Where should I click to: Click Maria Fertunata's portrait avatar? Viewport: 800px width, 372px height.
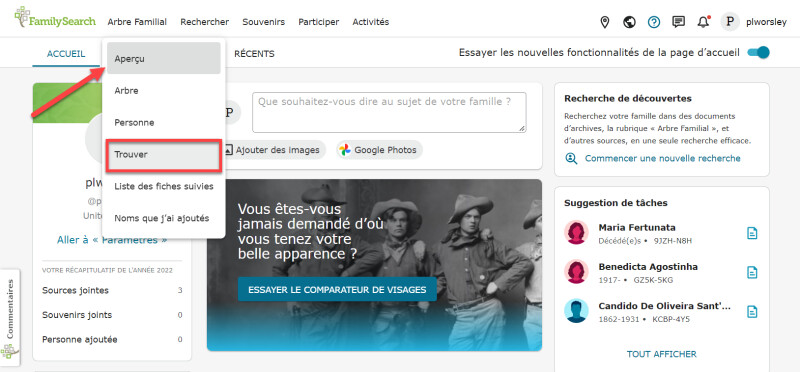point(577,233)
